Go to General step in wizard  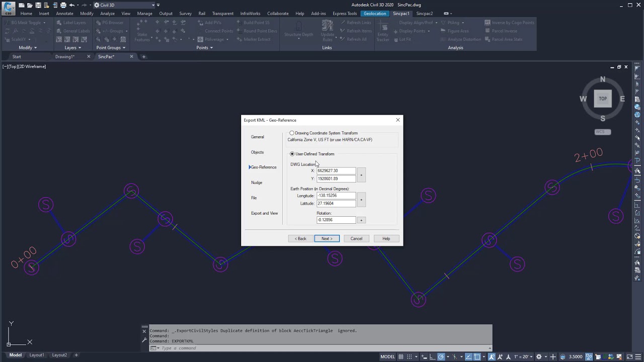(x=257, y=137)
